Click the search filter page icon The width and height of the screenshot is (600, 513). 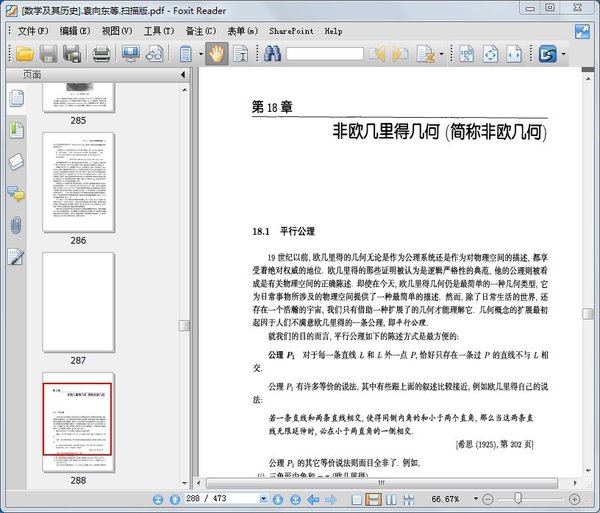point(426,54)
